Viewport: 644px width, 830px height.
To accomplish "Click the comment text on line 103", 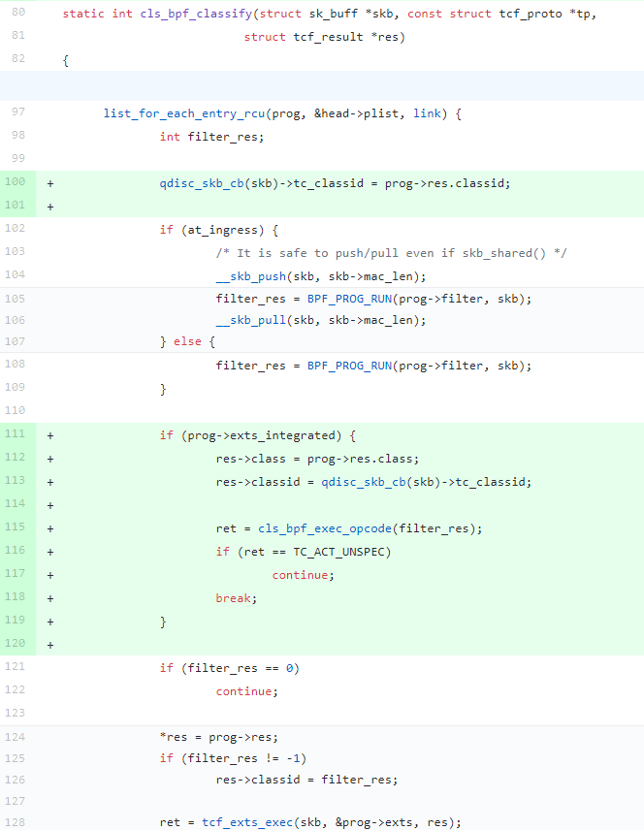I will point(391,253).
